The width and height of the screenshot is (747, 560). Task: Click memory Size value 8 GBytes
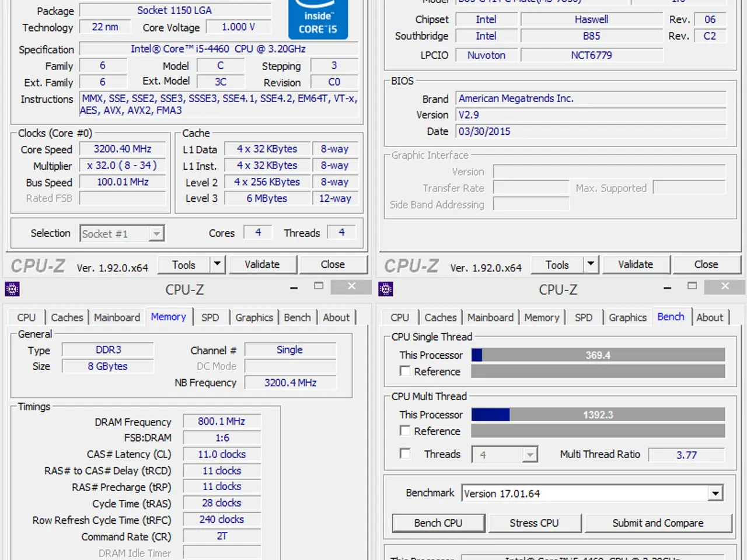[108, 366]
